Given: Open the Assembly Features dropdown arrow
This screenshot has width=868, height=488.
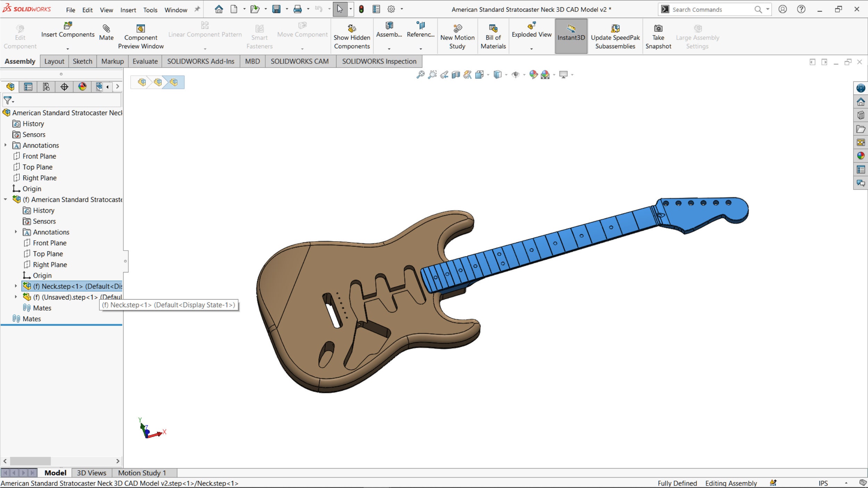Looking at the screenshot, I should coord(389,49).
